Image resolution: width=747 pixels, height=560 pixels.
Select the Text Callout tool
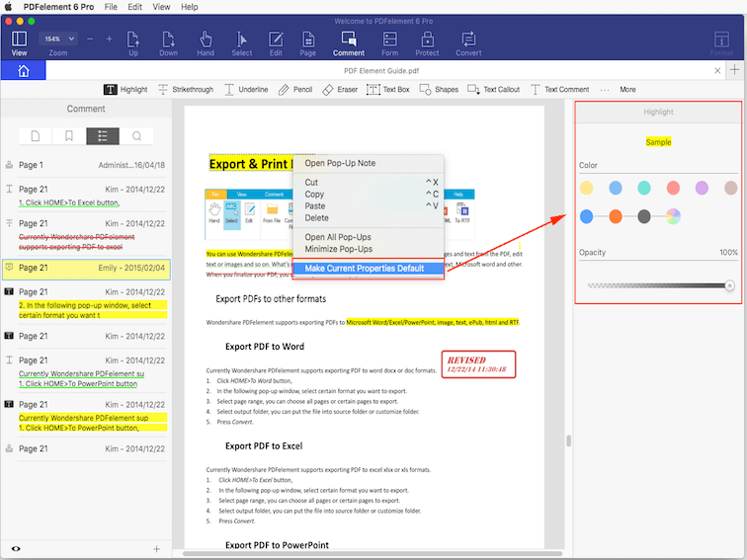pos(494,90)
